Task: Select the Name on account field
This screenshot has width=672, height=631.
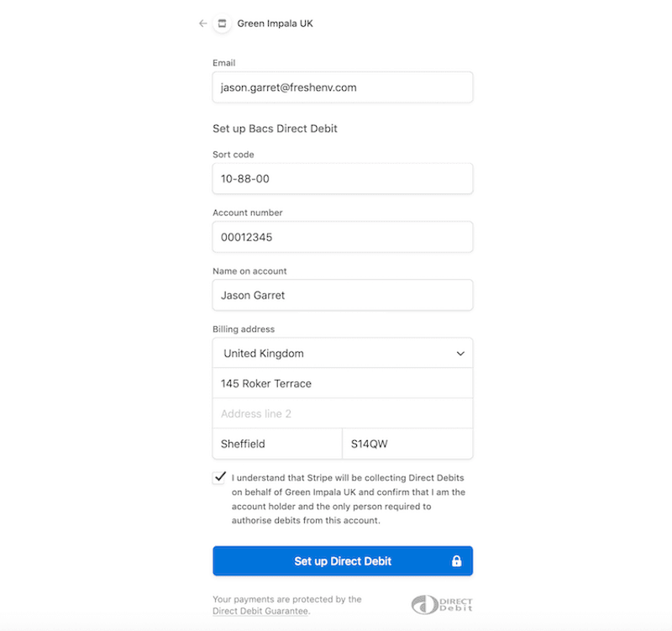Action: point(343,295)
